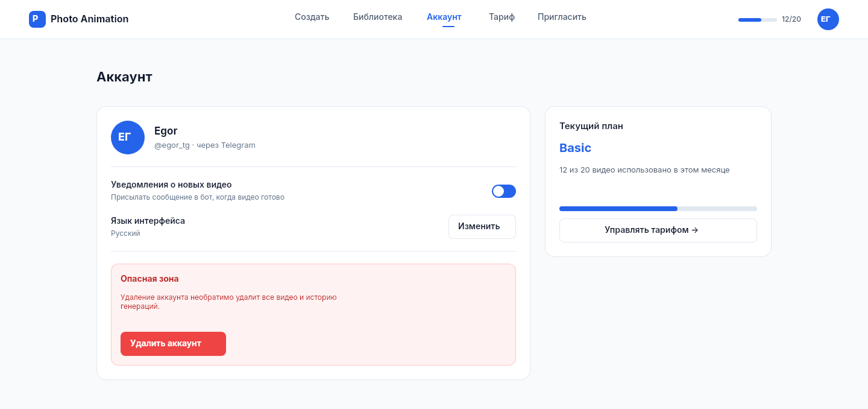The height and width of the screenshot is (409, 868).
Task: Click the Язык интерфейса label
Action: coord(148,221)
